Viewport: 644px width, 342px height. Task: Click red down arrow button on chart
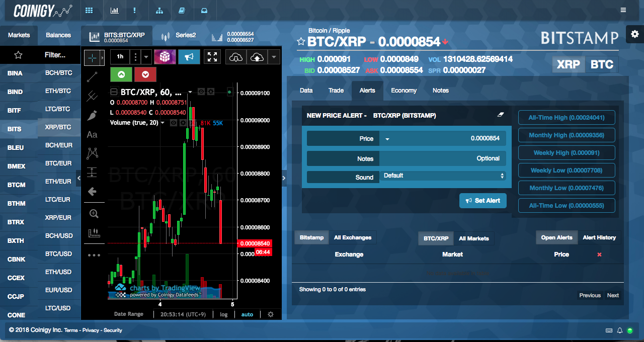coord(145,74)
